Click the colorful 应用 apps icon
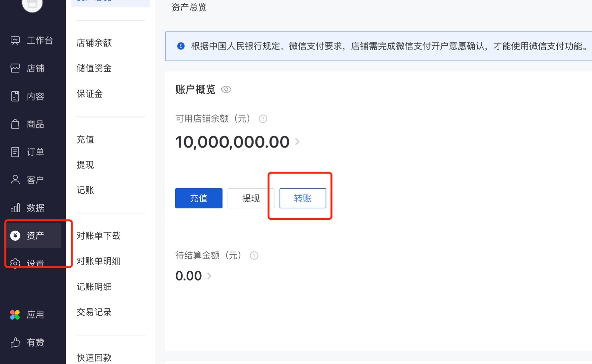Image resolution: width=592 pixels, height=364 pixels. pos(15,315)
